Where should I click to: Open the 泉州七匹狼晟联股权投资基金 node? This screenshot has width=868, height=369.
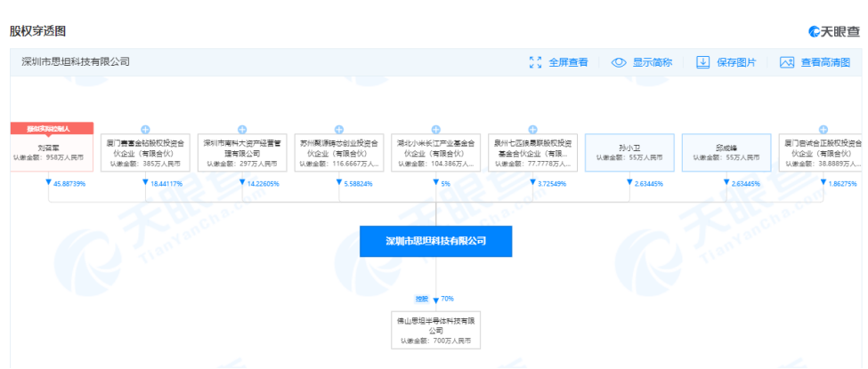[532, 152]
